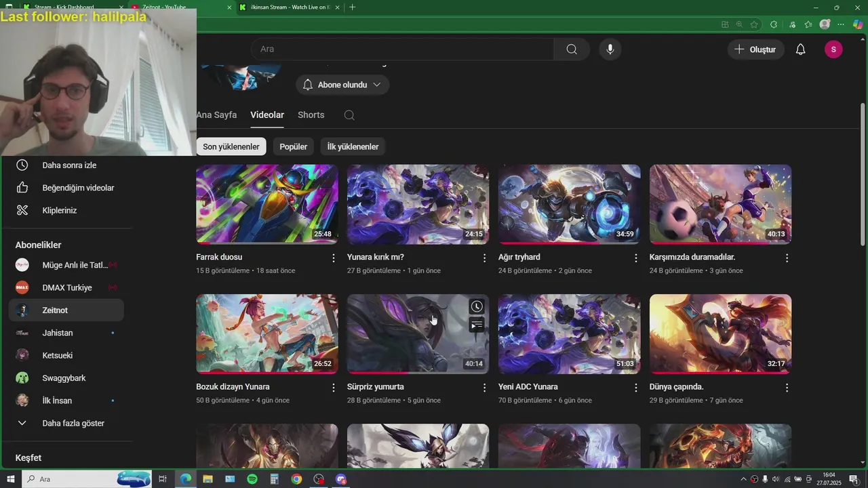Click the Windows Start button
This screenshot has width=868, height=488.
click(10, 479)
